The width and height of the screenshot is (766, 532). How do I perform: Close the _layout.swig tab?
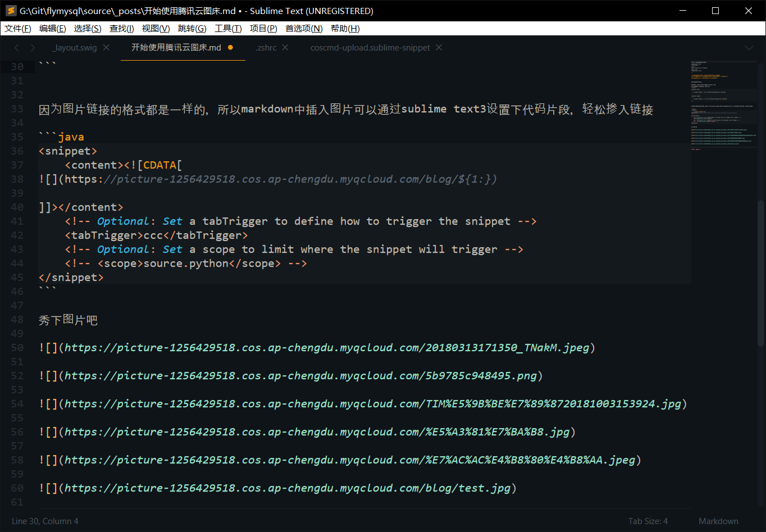106,48
